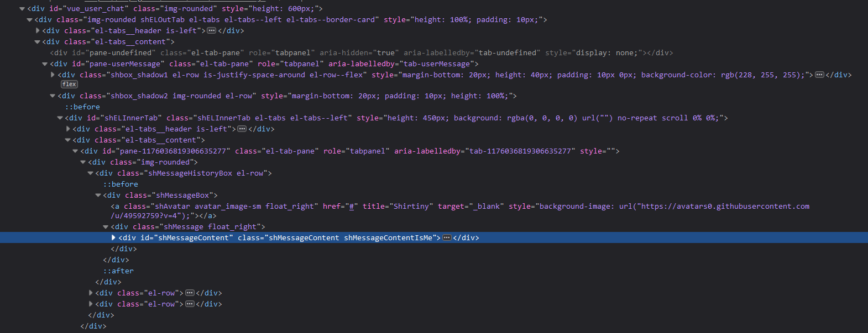Select the shAvatar anchor element row
The image size is (868, 333).
point(460,211)
